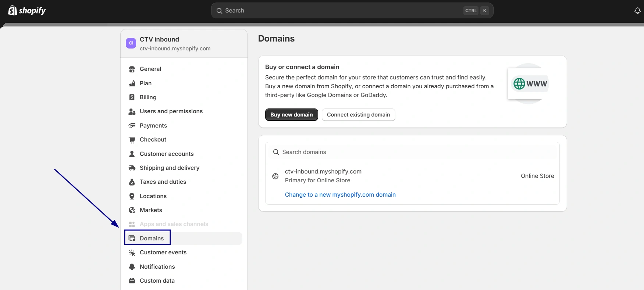Open the notifications bell icon

[x=637, y=11]
